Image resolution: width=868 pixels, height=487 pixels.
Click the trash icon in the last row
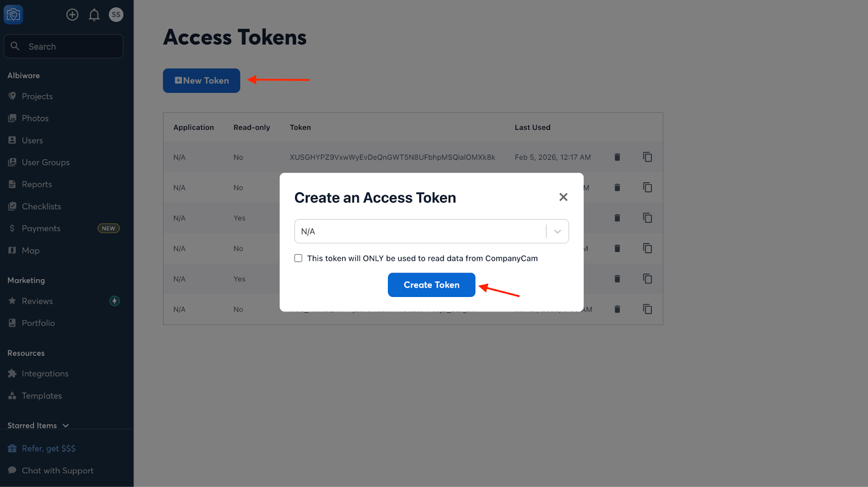pyautogui.click(x=617, y=309)
